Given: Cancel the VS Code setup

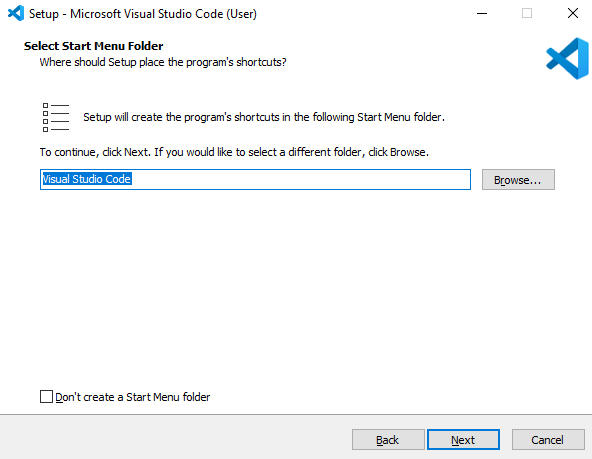Looking at the screenshot, I should tap(548, 440).
